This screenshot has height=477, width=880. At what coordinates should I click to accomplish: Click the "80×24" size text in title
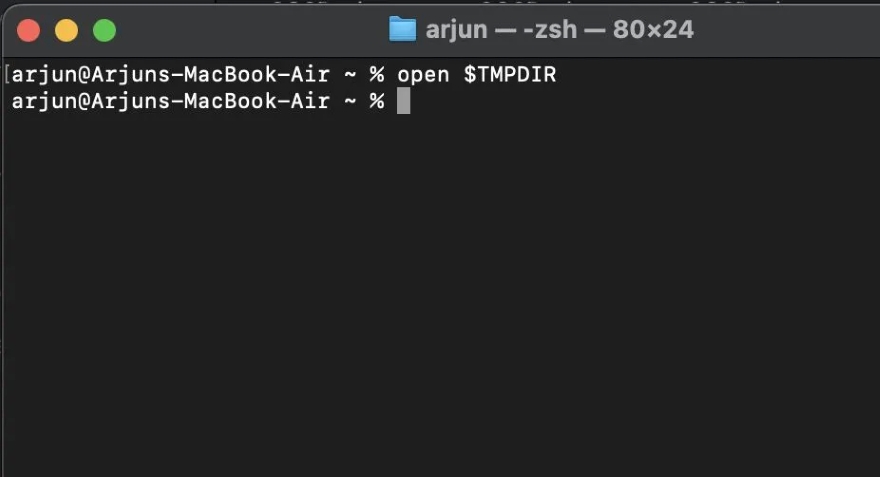[x=653, y=29]
